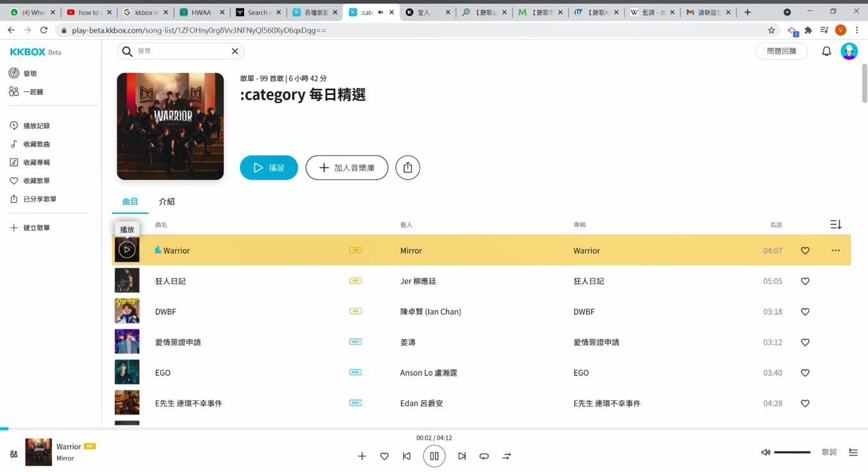868x472 pixels.
Task: Open the Warrior playlist cover image
Action: 170,126
